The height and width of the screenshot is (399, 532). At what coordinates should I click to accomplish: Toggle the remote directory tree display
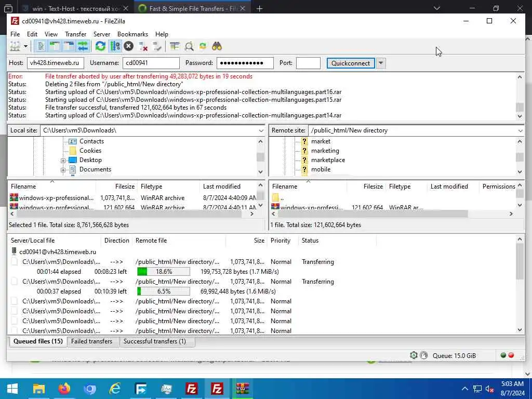[x=69, y=46]
